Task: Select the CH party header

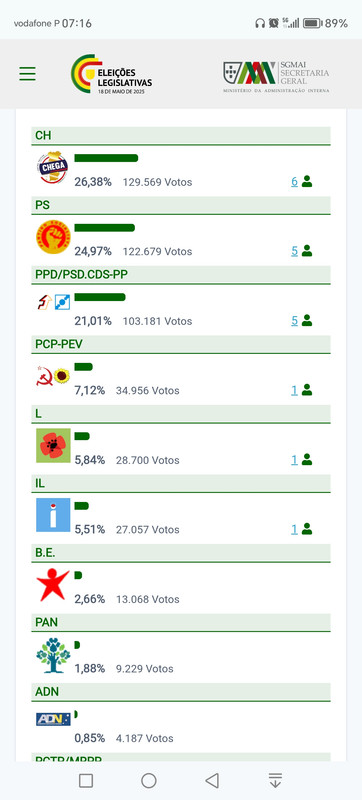Action: 181,136
